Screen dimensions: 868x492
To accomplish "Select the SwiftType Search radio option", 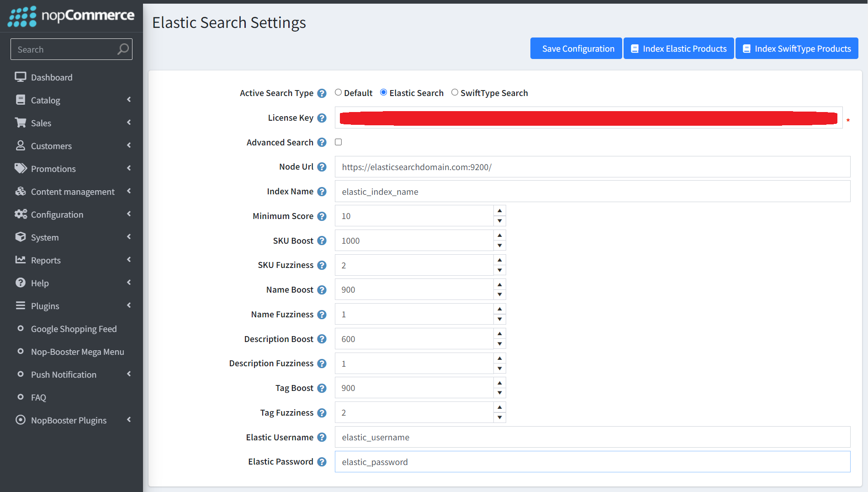I will (455, 92).
